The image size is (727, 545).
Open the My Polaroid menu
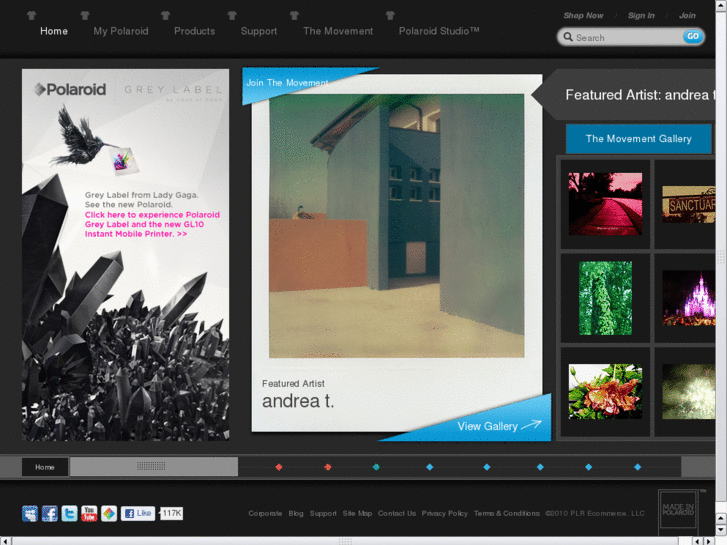click(x=121, y=31)
